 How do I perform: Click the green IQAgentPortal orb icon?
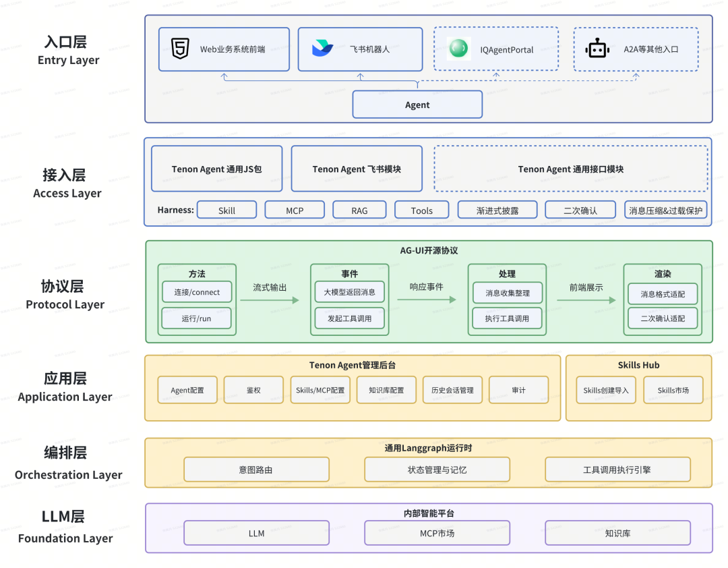pos(459,49)
